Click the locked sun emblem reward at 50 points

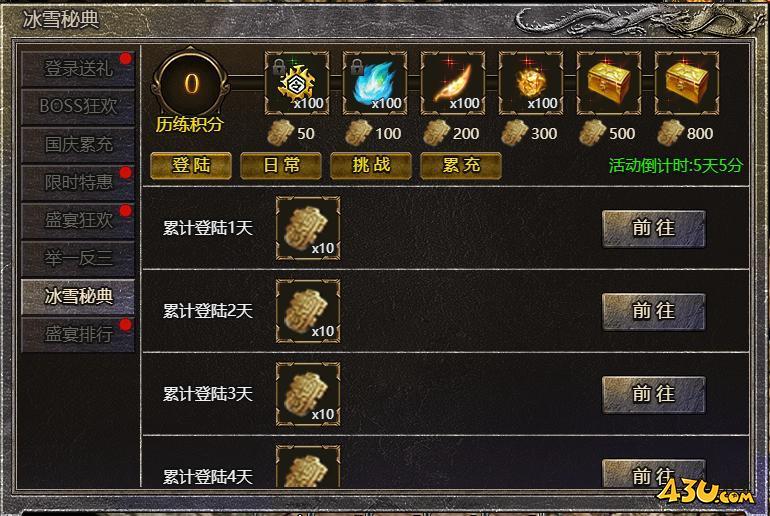point(297,83)
